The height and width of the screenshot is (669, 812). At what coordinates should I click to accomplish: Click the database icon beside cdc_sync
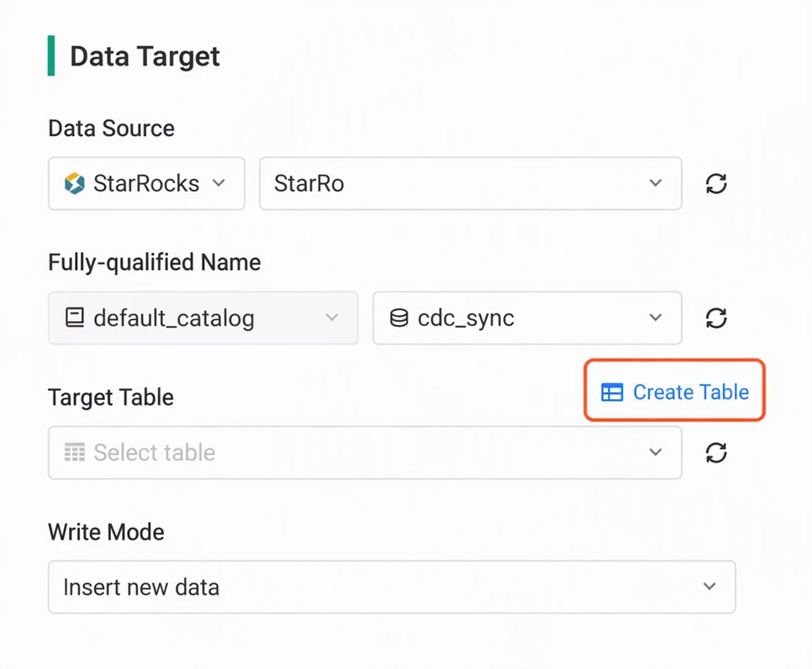[x=398, y=318]
